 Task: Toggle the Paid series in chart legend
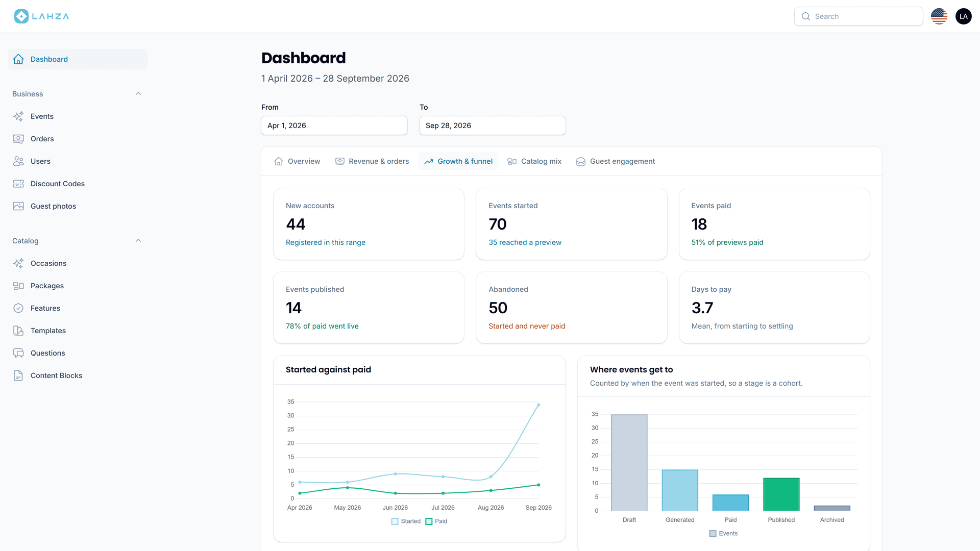[x=436, y=521]
